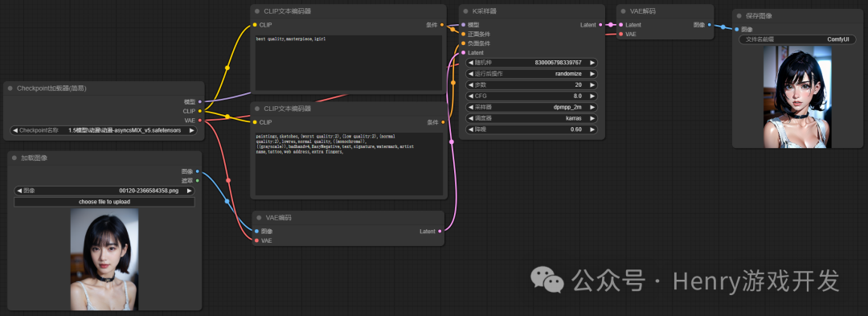Collapse the VAE编码 node via title dot
The width and height of the screenshot is (868, 316).
point(259,217)
